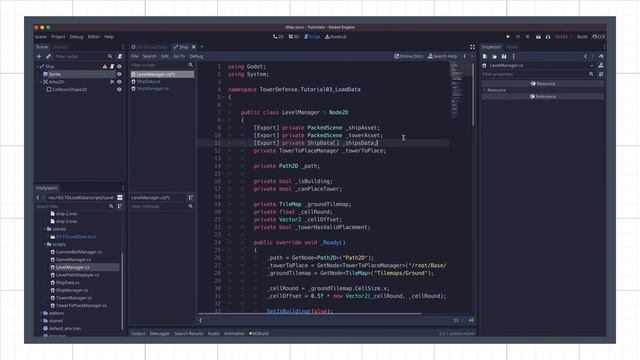Toggle visibility of the Ship node

119,66
